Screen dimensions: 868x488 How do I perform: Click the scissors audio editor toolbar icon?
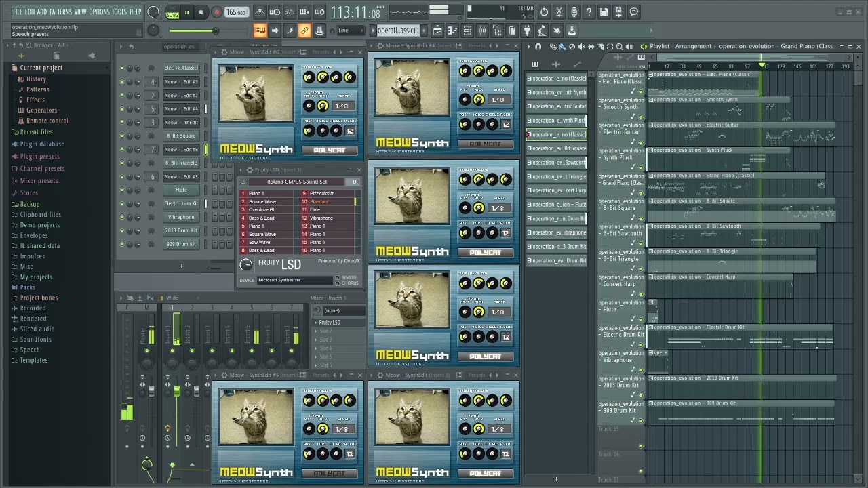coord(559,12)
